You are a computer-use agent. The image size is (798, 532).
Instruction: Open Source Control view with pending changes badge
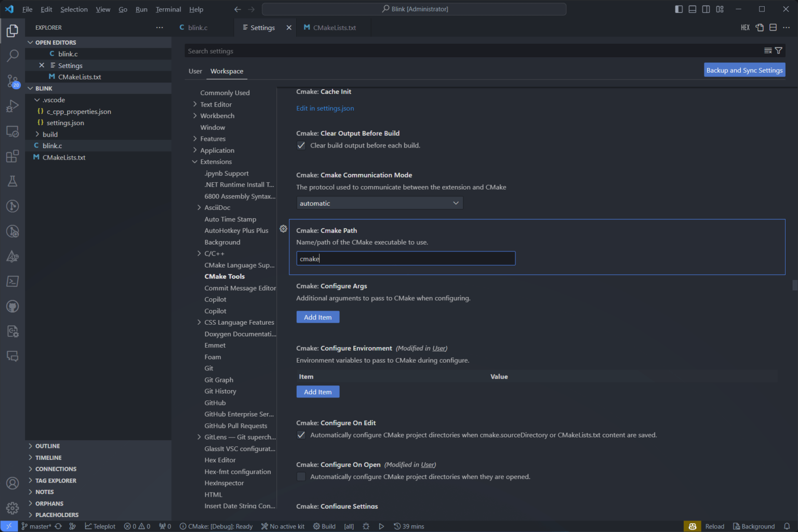12,82
